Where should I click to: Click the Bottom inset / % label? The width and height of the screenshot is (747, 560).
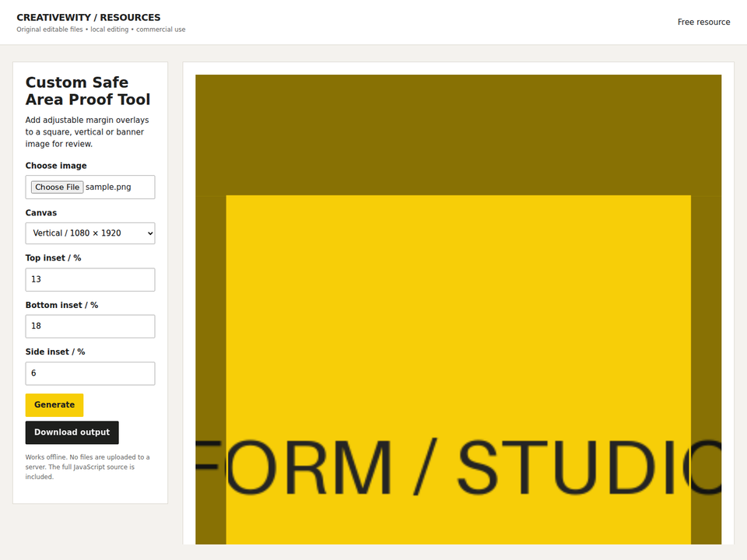[62, 305]
